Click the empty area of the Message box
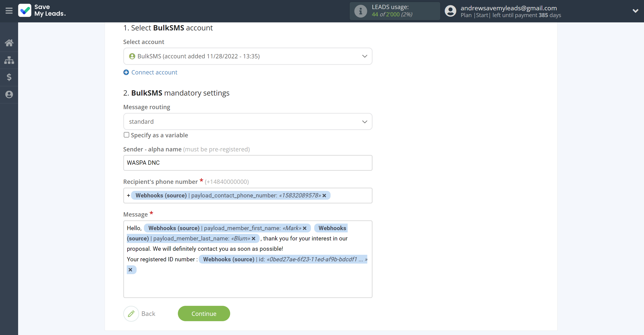Image resolution: width=644 pixels, height=335 pixels. pyautogui.click(x=248, y=285)
